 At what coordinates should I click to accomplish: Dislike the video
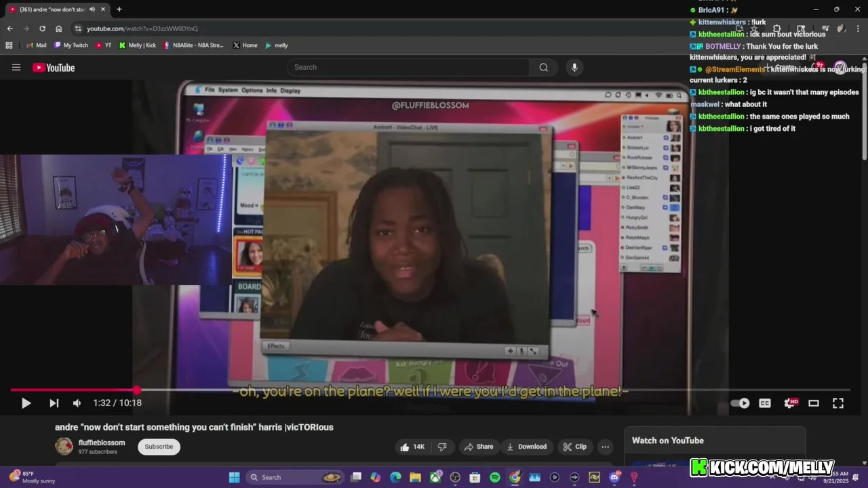tap(442, 447)
